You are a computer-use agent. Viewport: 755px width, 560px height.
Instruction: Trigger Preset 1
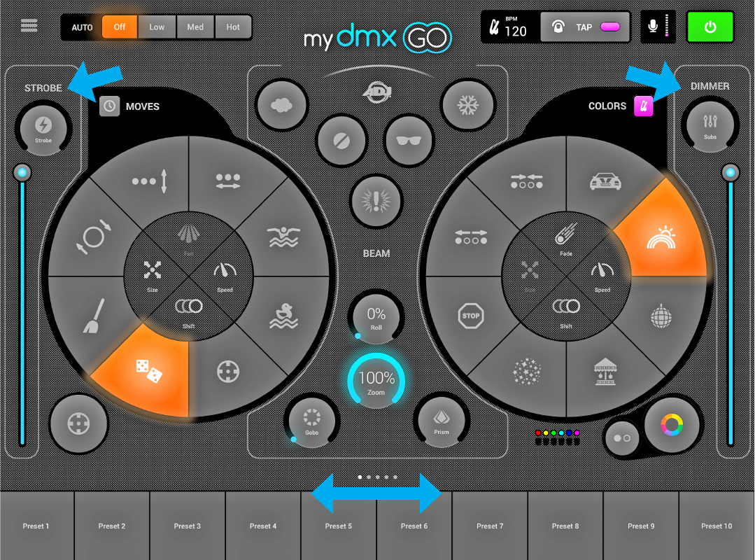tap(36, 526)
